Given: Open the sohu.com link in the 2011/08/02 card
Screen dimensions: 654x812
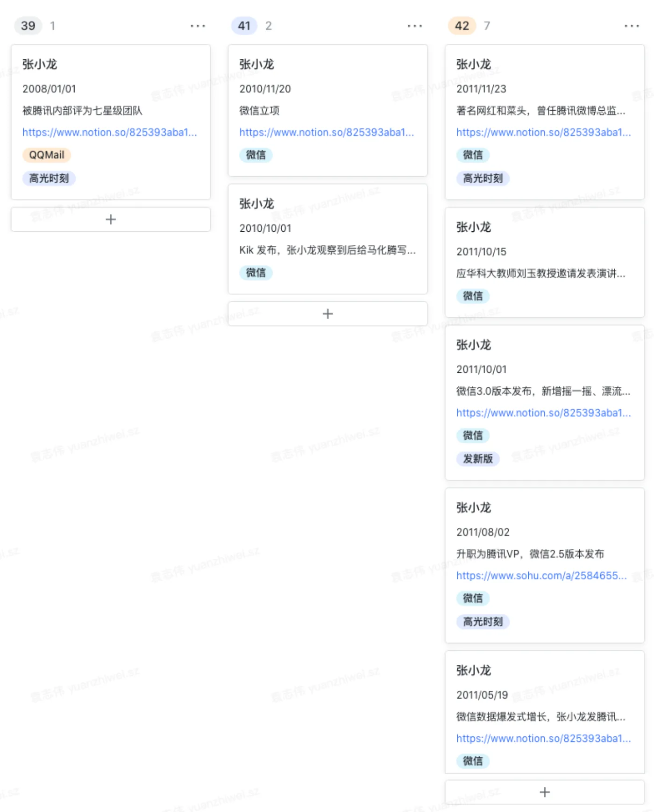Looking at the screenshot, I should tap(541, 576).
